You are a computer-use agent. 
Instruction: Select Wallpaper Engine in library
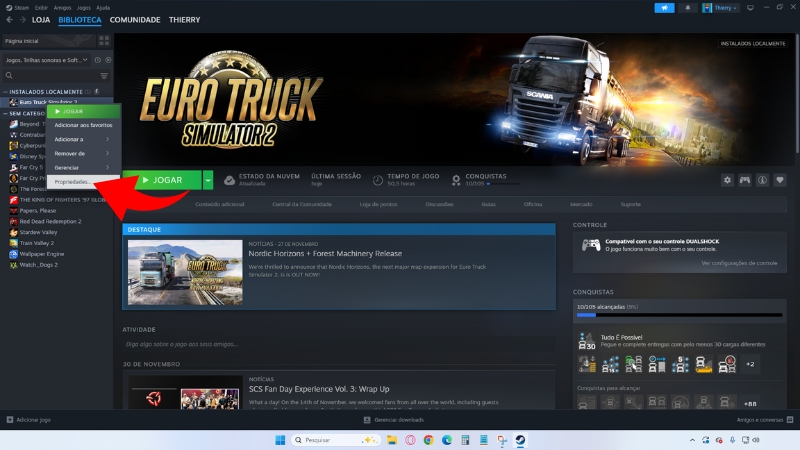(41, 254)
